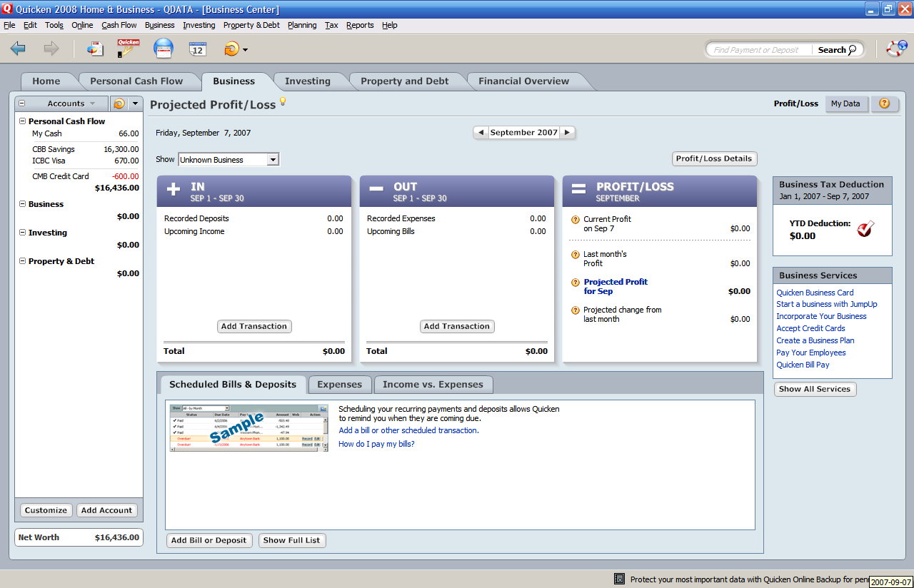The height and width of the screenshot is (588, 914).
Task: Open the Reports menu
Action: coord(360,25)
